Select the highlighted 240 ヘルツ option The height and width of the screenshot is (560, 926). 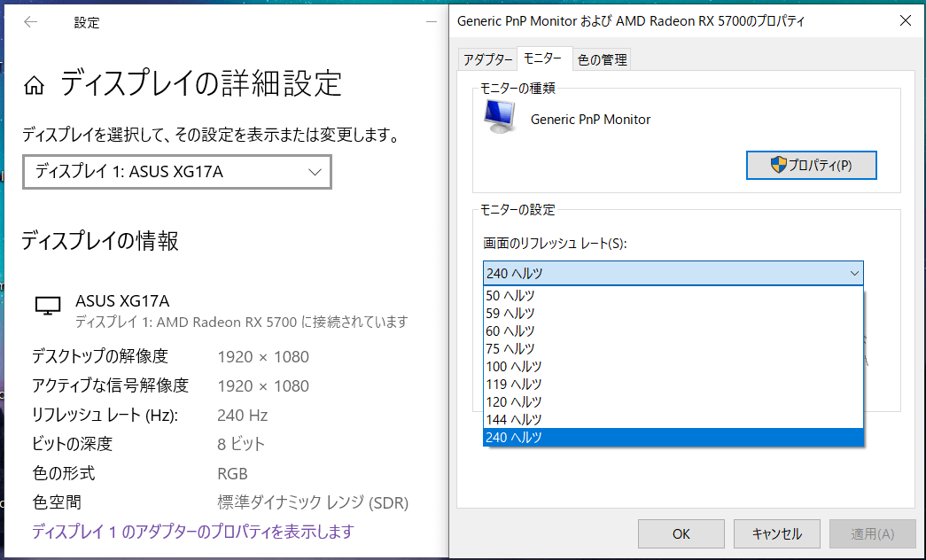[673, 437]
